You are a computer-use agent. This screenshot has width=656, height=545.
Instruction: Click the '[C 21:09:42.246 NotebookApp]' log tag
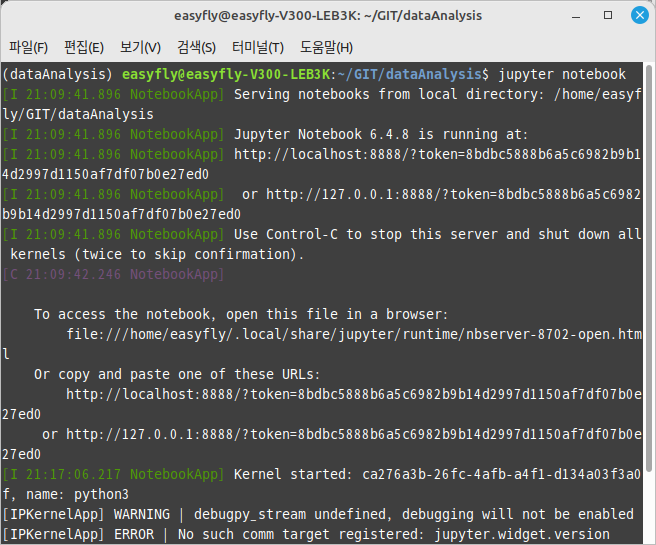click(x=113, y=274)
